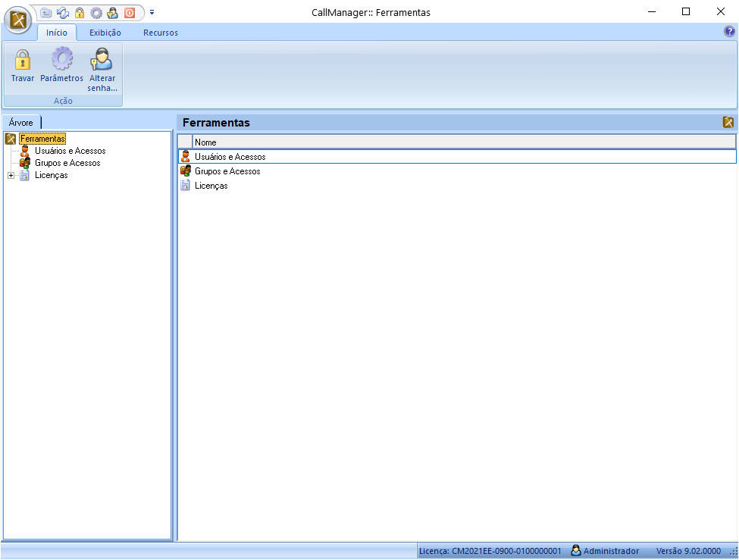The width and height of the screenshot is (739, 560).
Task: Click the group icon beside tree Grupos e Acessos
Action: tap(25, 163)
